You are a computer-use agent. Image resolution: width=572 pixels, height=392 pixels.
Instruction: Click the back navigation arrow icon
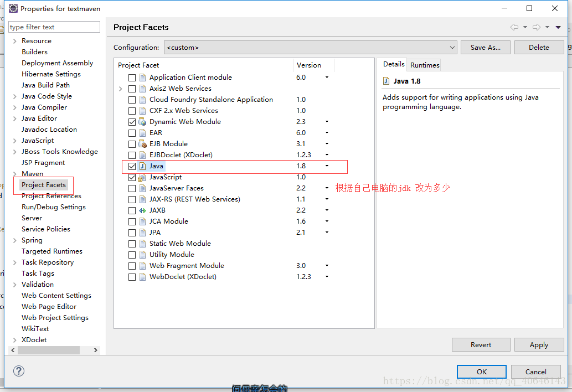point(514,27)
